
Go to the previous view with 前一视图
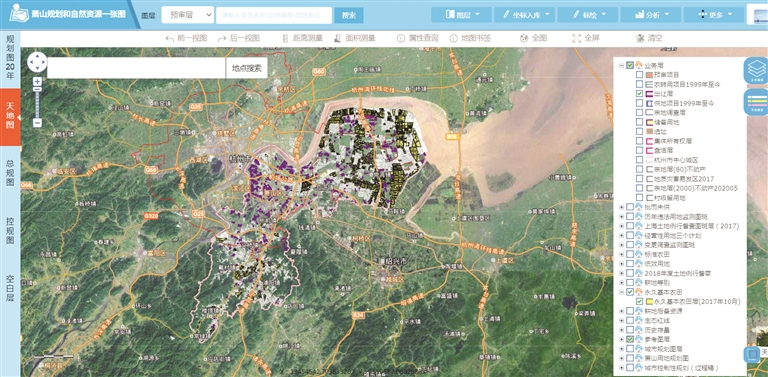186,38
